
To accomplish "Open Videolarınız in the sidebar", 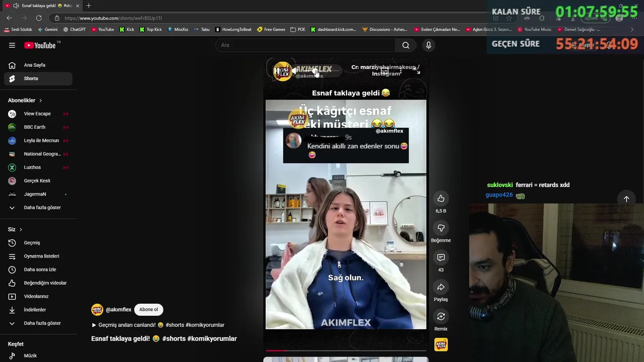I will [x=38, y=296].
